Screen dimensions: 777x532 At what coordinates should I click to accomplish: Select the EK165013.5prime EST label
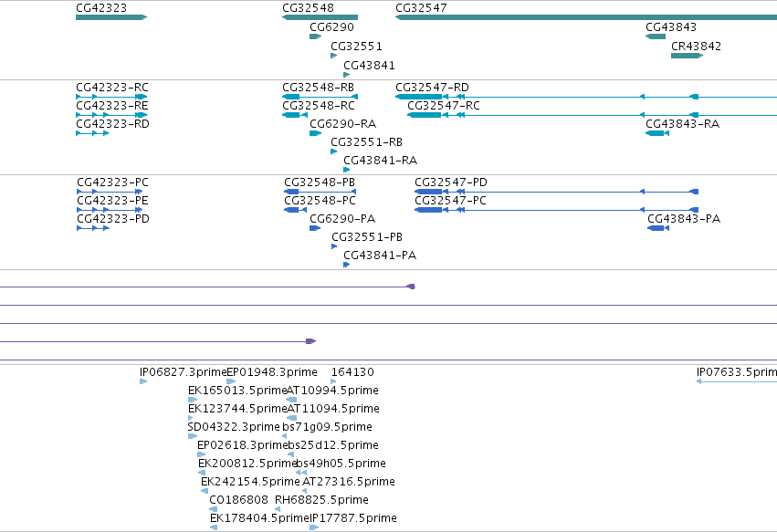click(237, 391)
